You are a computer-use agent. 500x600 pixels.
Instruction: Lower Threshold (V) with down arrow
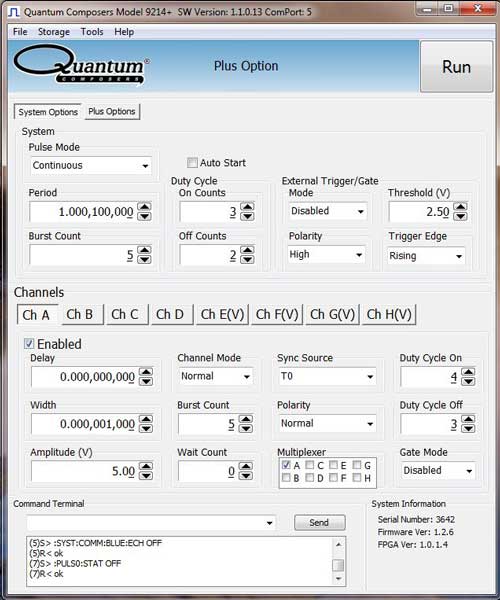[x=461, y=216]
